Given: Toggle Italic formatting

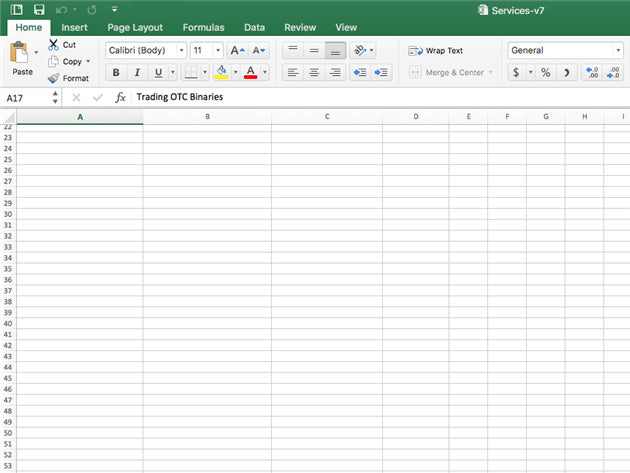Looking at the screenshot, I should coord(138,72).
